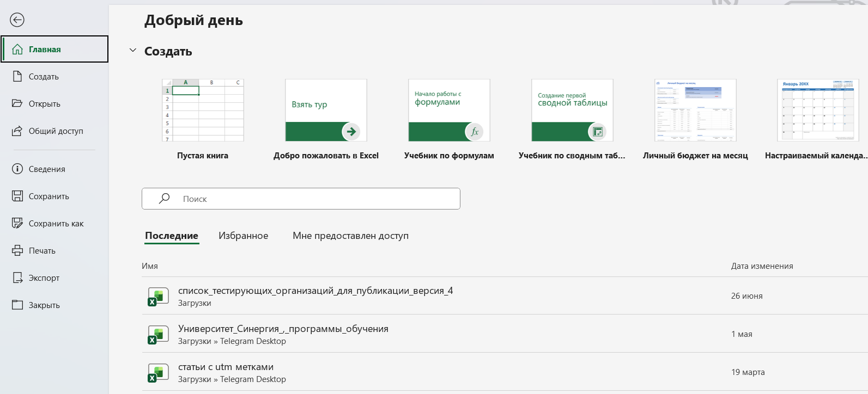Open the Открыть sidebar menu item

click(x=54, y=104)
